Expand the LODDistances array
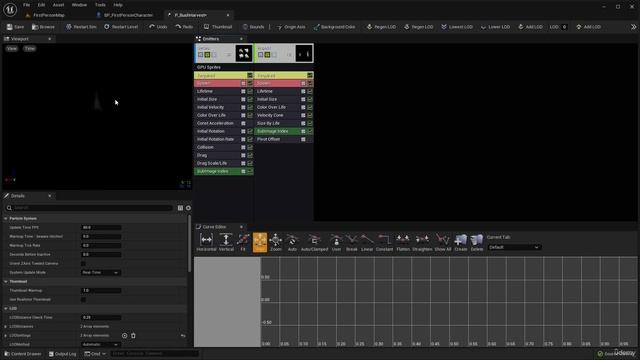Screen dimensions: 640x360 [x=6, y=327]
